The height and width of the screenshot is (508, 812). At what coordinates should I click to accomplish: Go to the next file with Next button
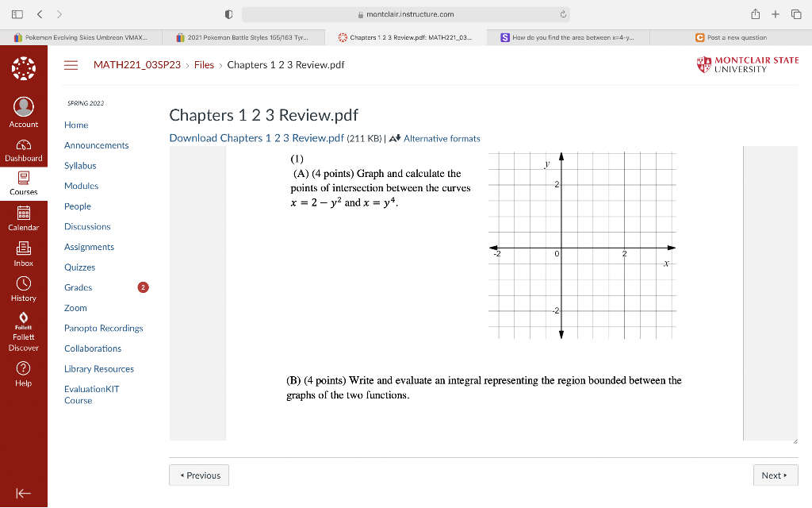775,475
